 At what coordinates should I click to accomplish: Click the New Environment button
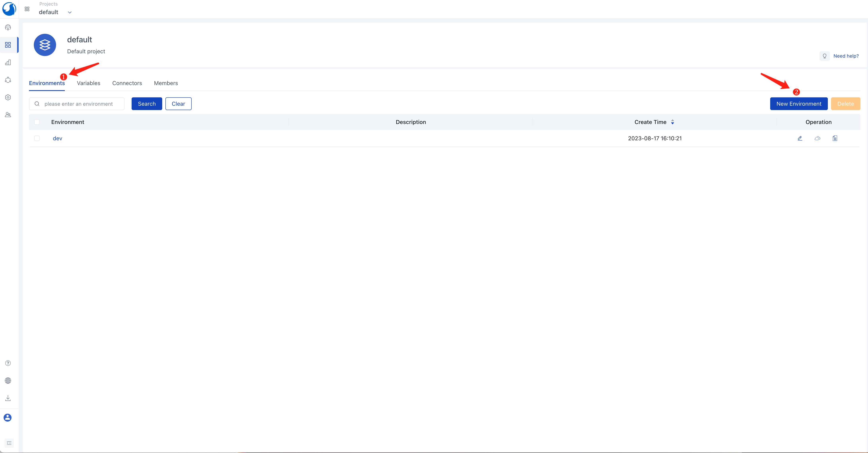point(799,104)
